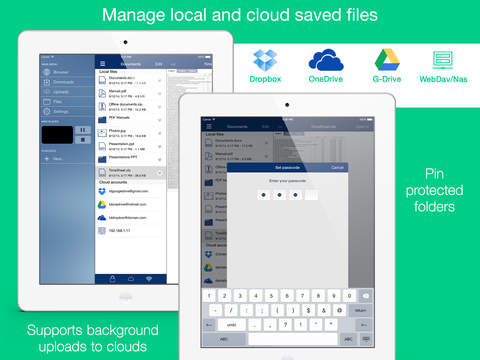Click OneDrive logo in top banner
This screenshot has height=360, width=480.
[326, 60]
